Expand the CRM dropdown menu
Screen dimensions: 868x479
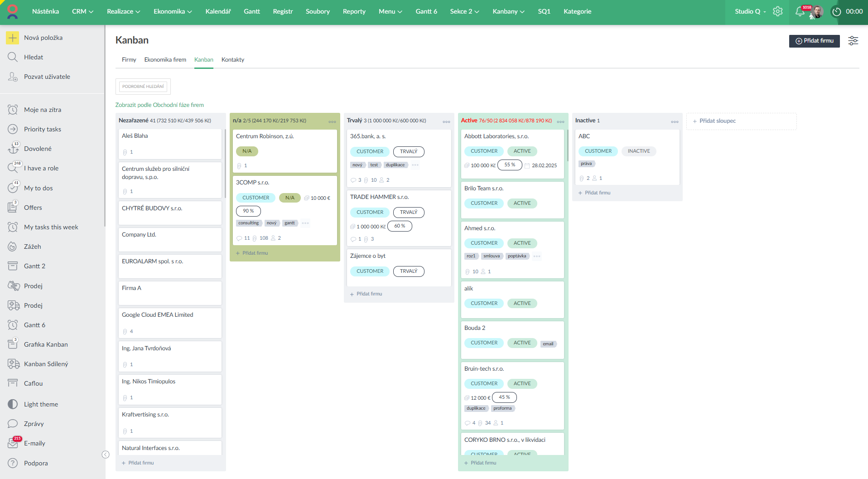click(x=82, y=11)
